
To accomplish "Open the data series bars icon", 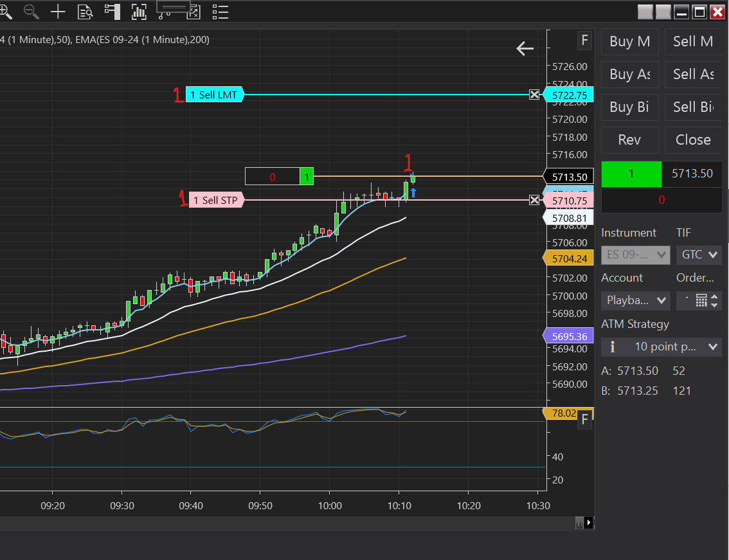I will (x=139, y=12).
